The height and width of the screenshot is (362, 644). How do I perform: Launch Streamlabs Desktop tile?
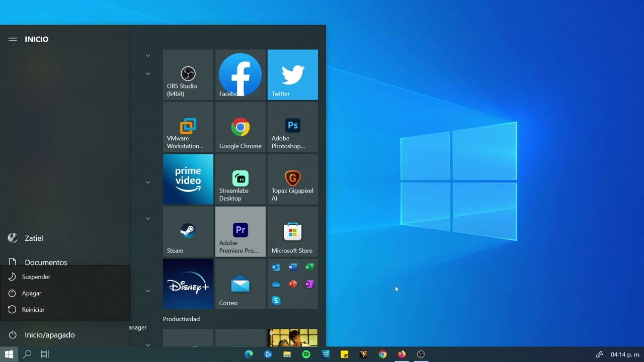240,179
